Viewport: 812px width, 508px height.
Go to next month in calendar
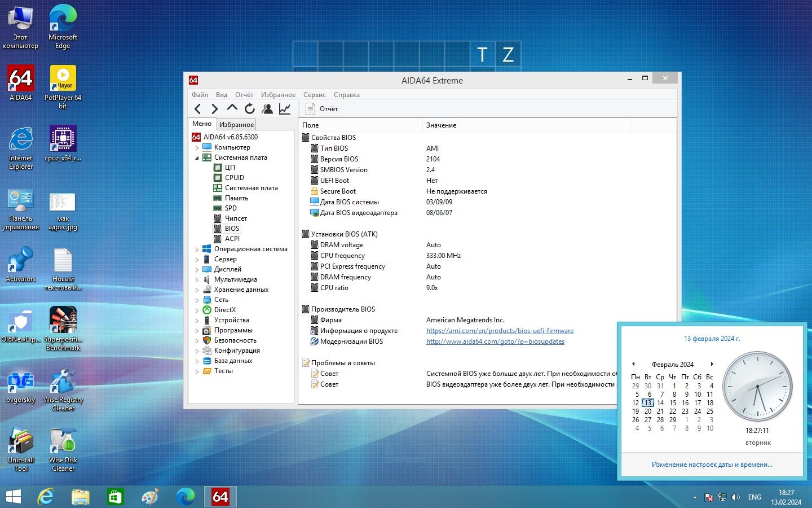tap(712, 364)
